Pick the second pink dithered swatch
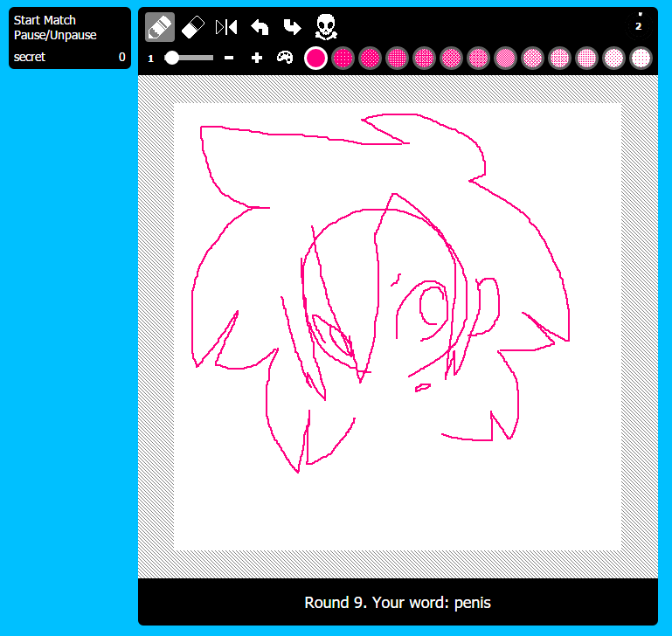This screenshot has height=636, width=672. click(370, 59)
